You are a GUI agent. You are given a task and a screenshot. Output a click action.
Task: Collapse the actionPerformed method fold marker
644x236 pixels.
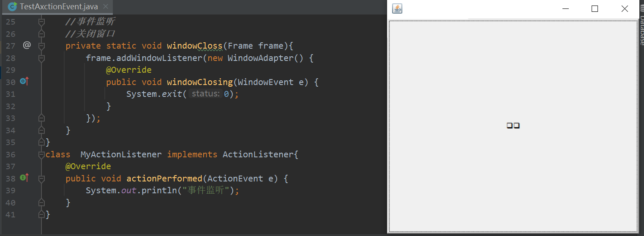pos(41,178)
